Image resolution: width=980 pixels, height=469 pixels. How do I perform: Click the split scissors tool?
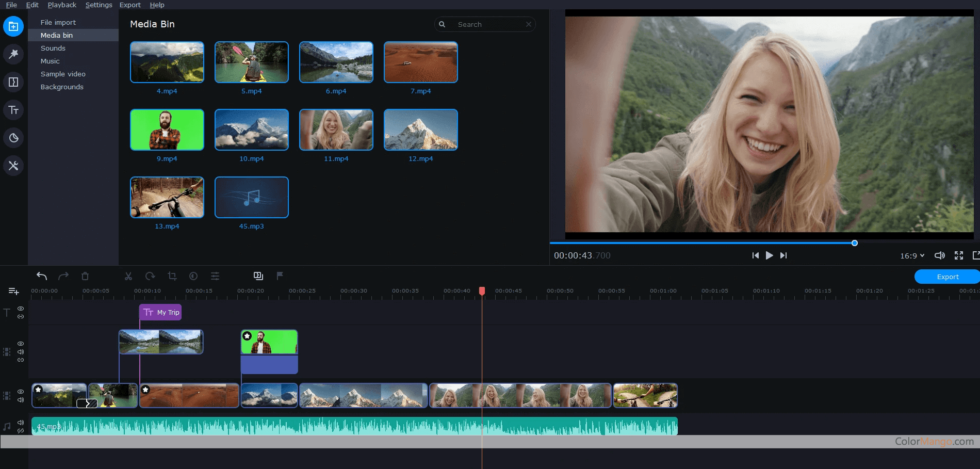[128, 276]
